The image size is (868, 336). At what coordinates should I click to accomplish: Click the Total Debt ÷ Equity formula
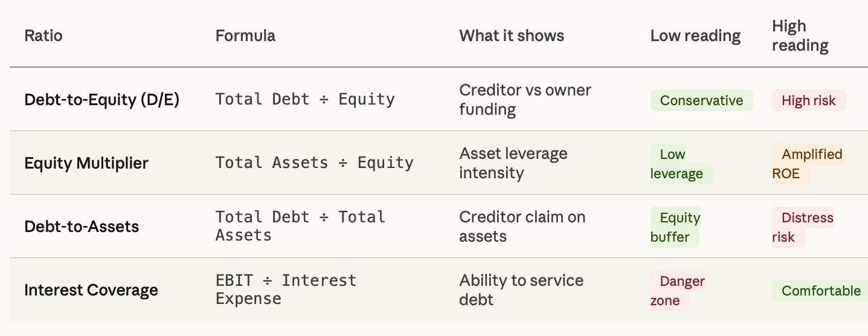coord(305,99)
